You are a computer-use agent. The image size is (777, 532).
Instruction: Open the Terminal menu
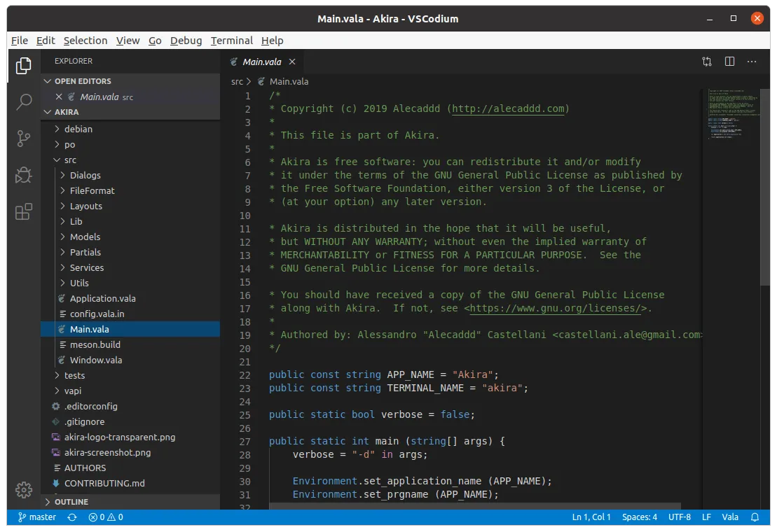coord(231,41)
